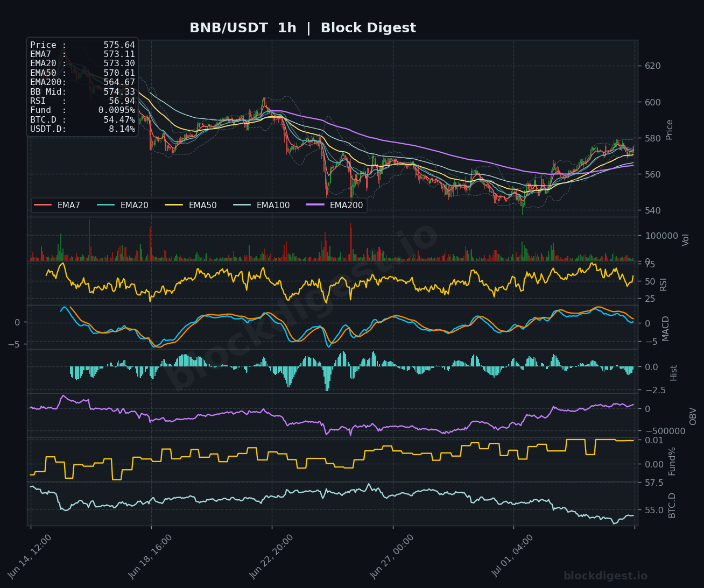The height and width of the screenshot is (588, 704).
Task: Click the Hist axis label
Action: pos(674,373)
